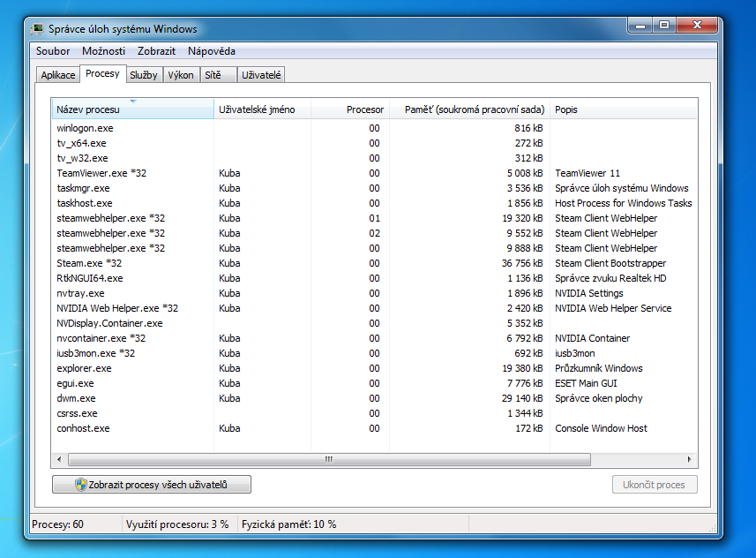Click Průzkumník Windows description

click(599, 368)
